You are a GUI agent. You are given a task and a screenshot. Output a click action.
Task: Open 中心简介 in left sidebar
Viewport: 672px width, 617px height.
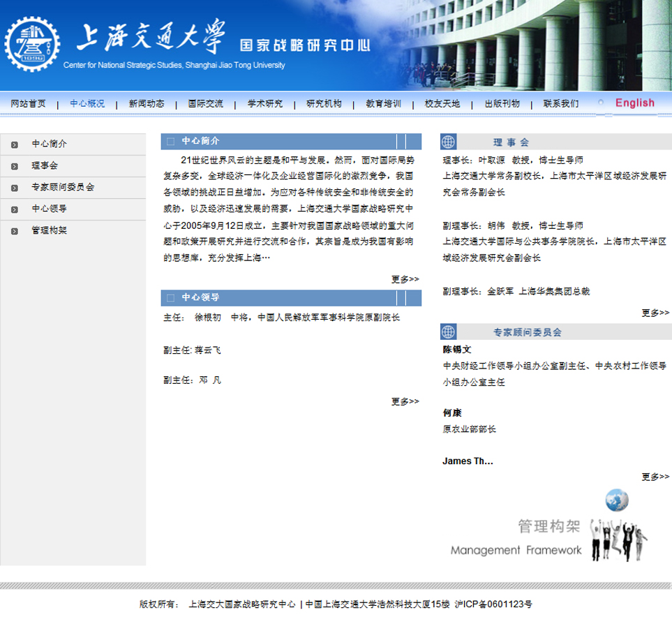click(50, 144)
